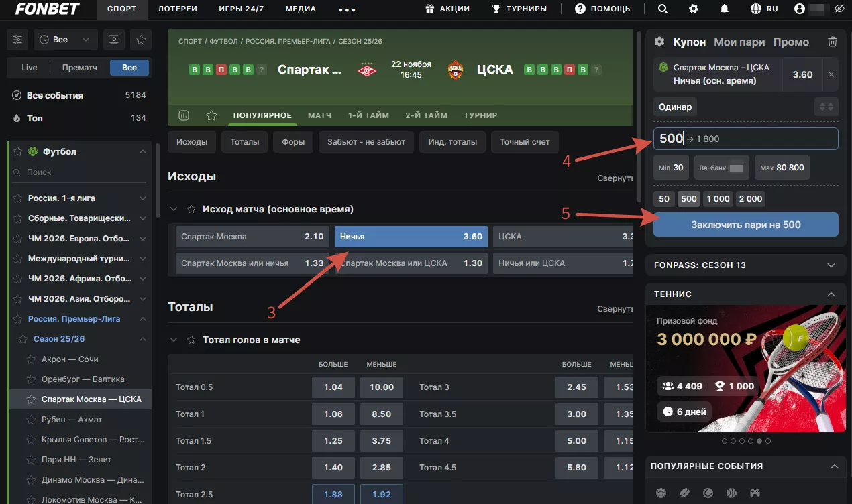Click the bet amount input field

pos(758,139)
